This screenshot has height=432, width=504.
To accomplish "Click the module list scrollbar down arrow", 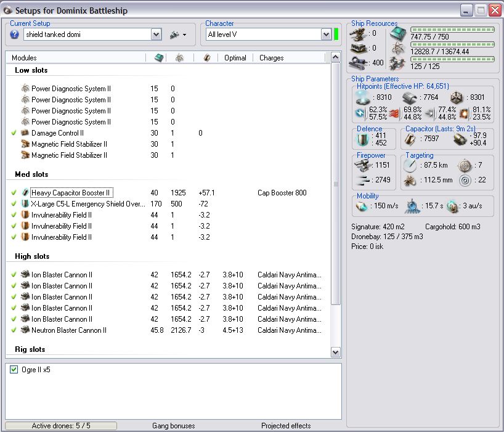I will coord(336,353).
